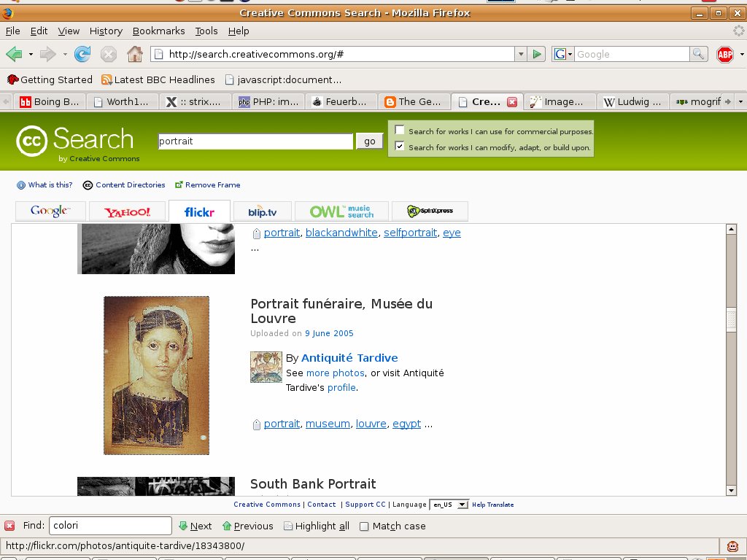
Task: Click the vertical scrollbar thumb
Action: (x=731, y=319)
